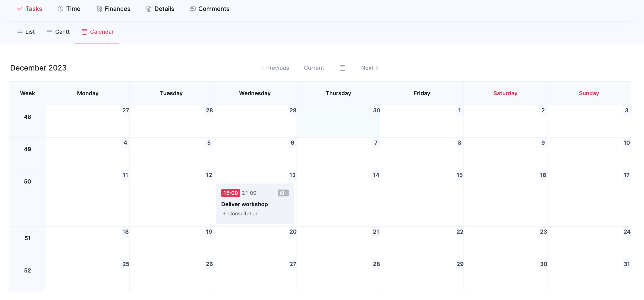Click the Saturday column header

[505, 93]
